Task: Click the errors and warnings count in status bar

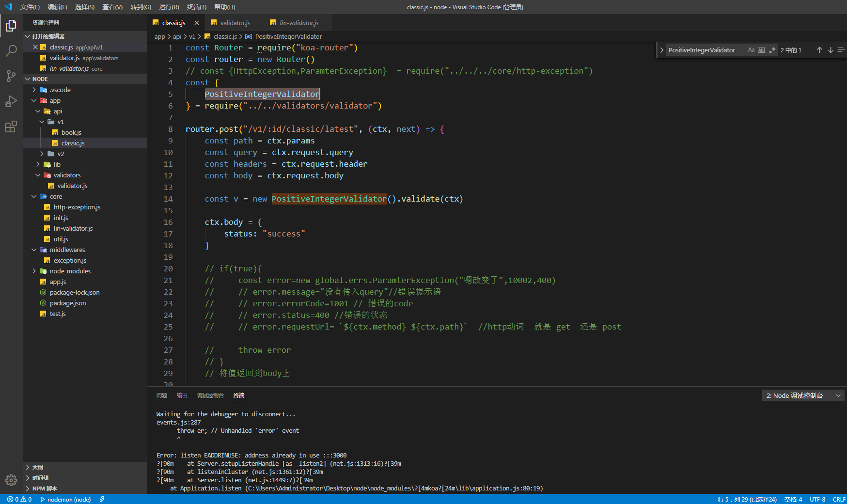Action: point(19,499)
